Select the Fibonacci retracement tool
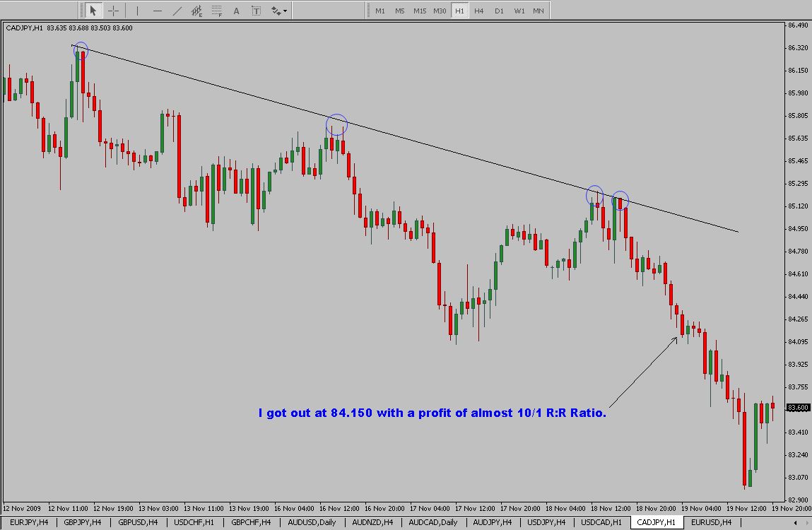812x530 pixels. click(217, 11)
